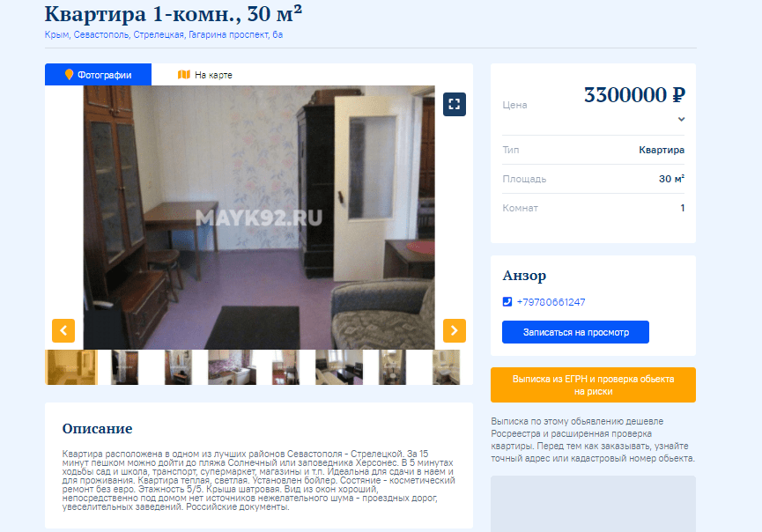This screenshot has height=532, width=762.
Task: Select first highlighted yellow thumbnail
Action: point(71,367)
